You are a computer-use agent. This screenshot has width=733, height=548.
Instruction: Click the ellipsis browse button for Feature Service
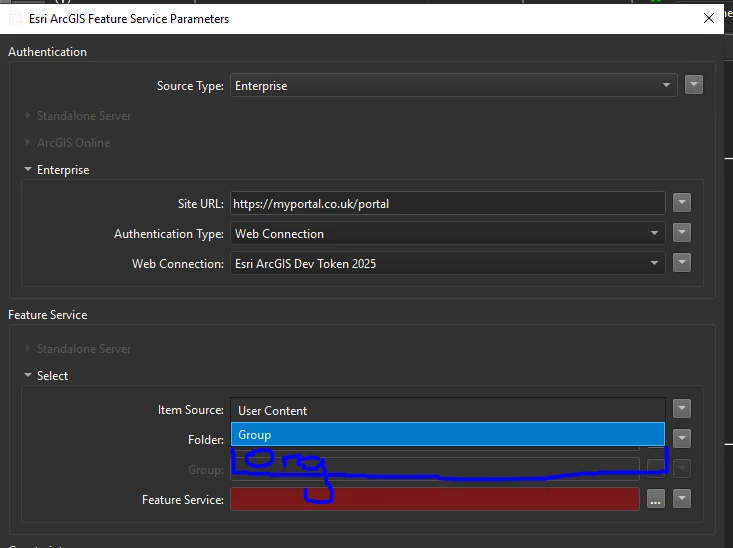656,499
